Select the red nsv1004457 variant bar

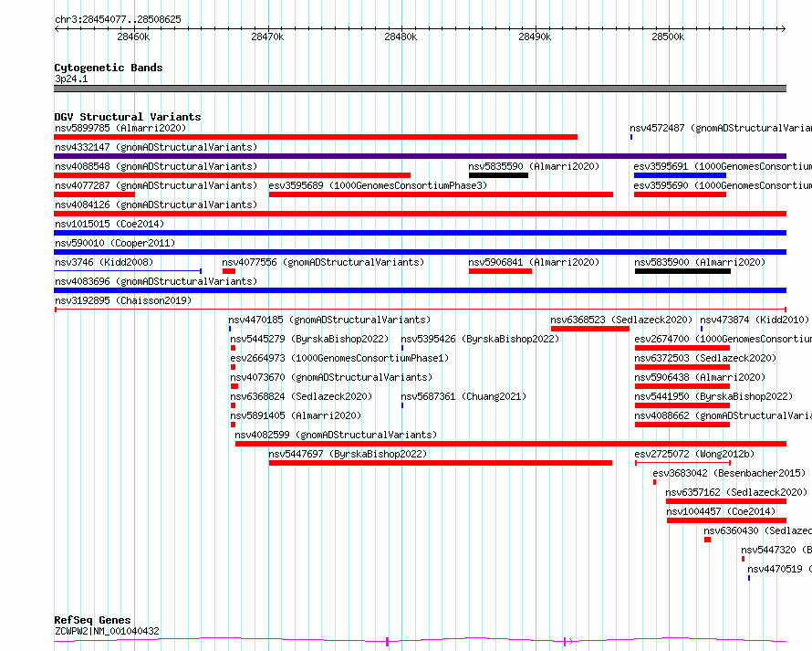coord(726,520)
